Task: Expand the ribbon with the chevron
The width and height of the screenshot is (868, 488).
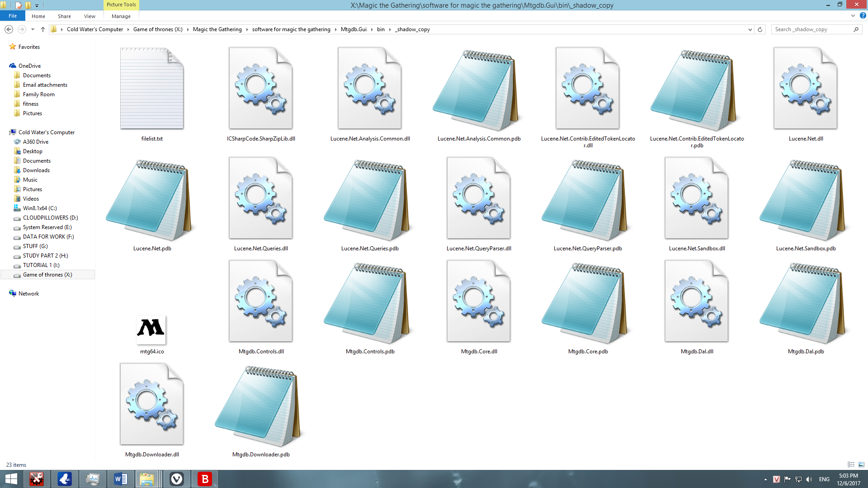Action: [x=853, y=16]
